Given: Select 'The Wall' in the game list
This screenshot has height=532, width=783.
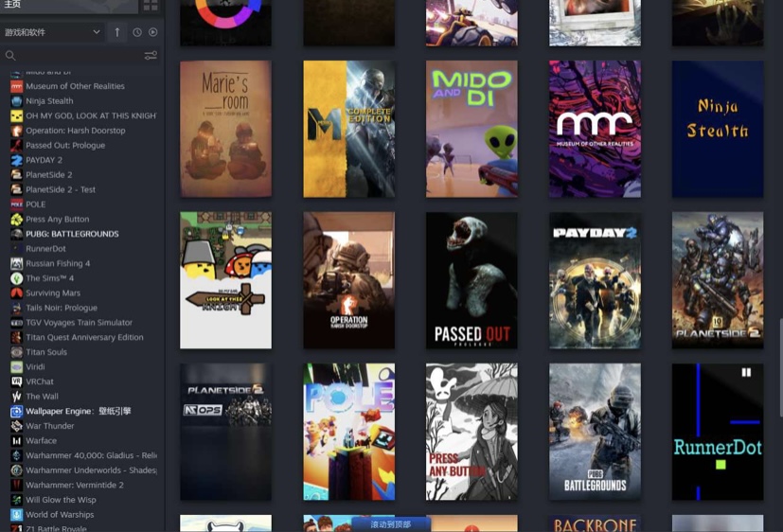Looking at the screenshot, I should point(42,397).
